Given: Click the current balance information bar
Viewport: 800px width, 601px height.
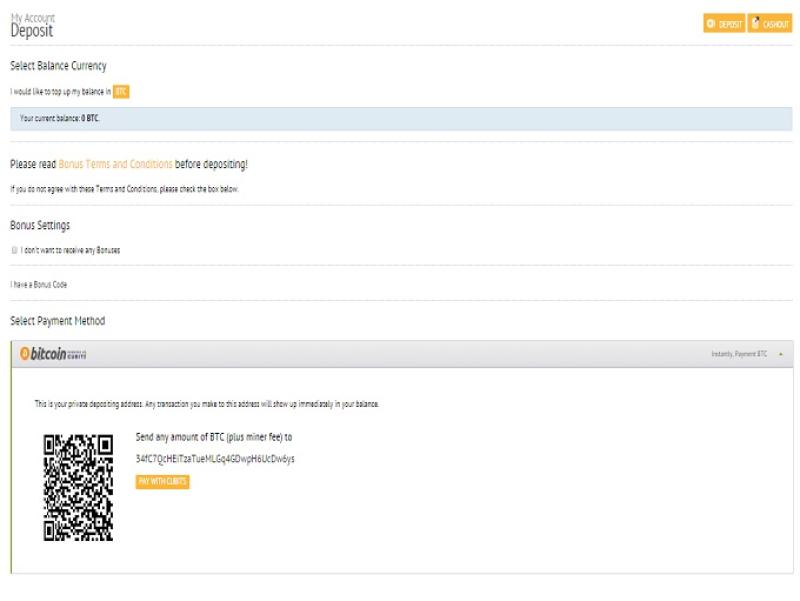Looking at the screenshot, I should [x=400, y=118].
